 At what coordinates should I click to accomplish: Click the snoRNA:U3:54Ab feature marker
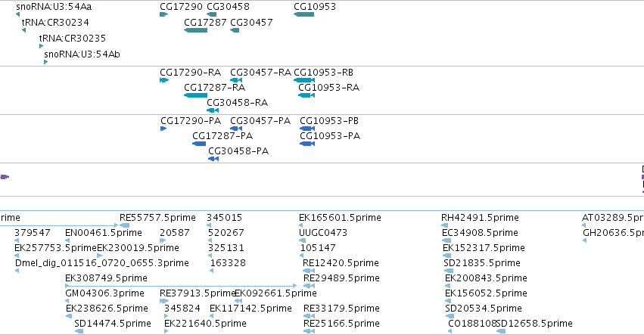coord(46,62)
